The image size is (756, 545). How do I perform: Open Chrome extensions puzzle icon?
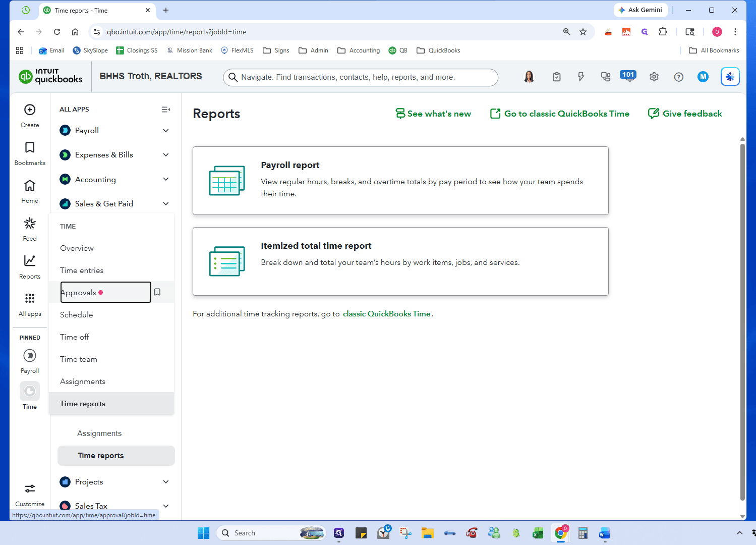(x=663, y=32)
